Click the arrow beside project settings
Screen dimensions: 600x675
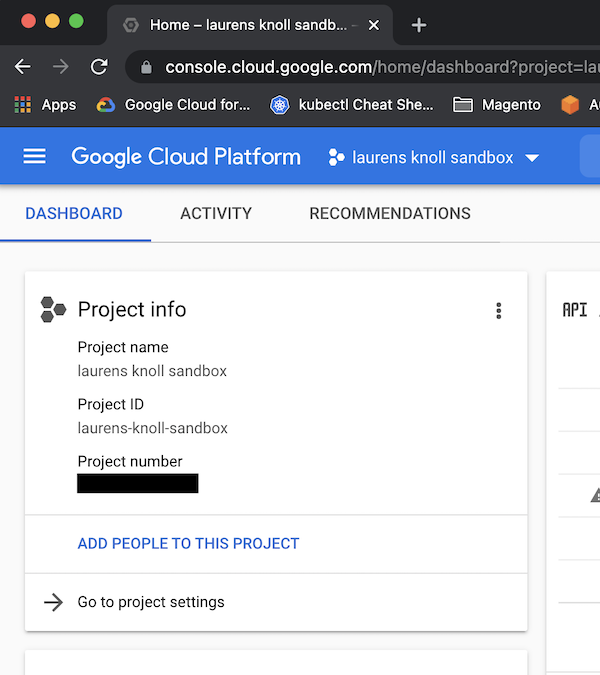(54, 602)
